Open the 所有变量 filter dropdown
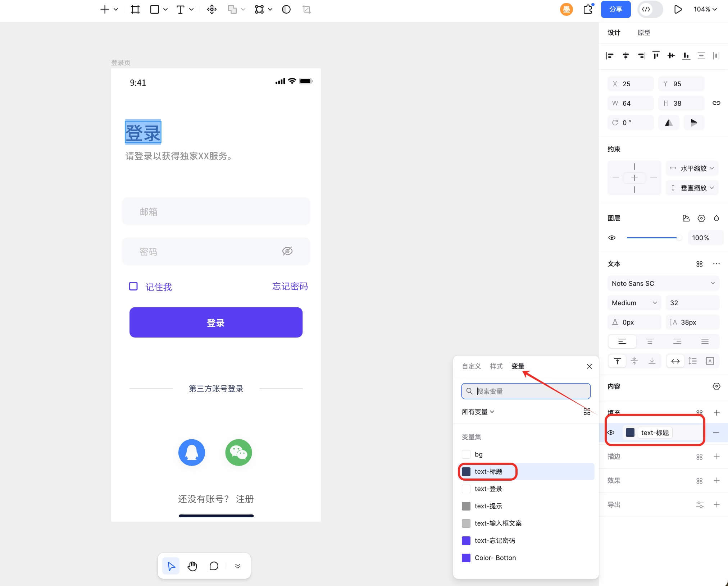The image size is (728, 586). click(x=477, y=412)
